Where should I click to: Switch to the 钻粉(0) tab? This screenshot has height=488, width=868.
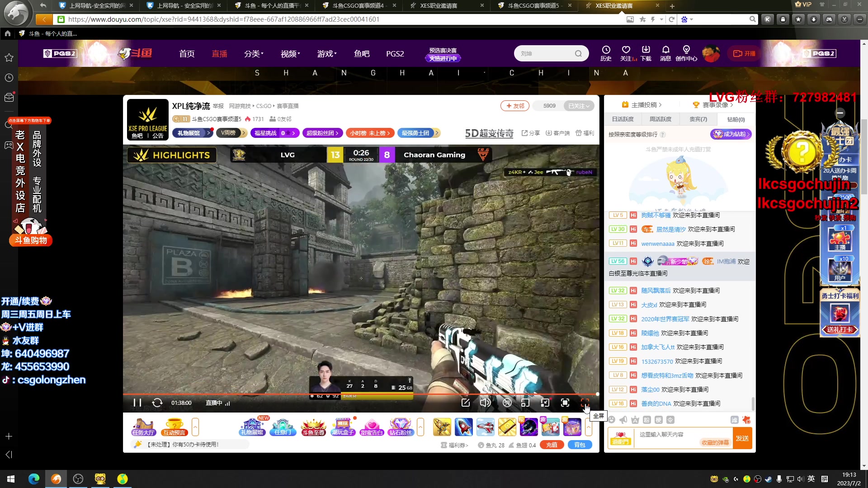[736, 119]
